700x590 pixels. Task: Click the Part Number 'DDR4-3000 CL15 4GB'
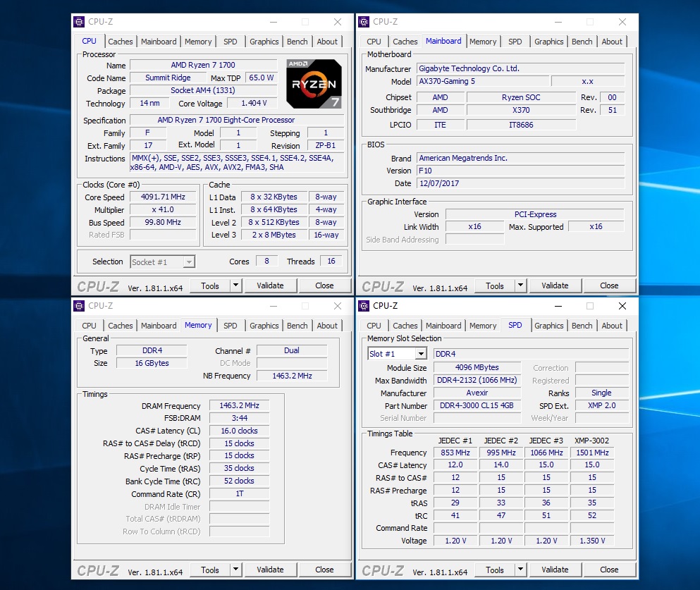coord(477,406)
